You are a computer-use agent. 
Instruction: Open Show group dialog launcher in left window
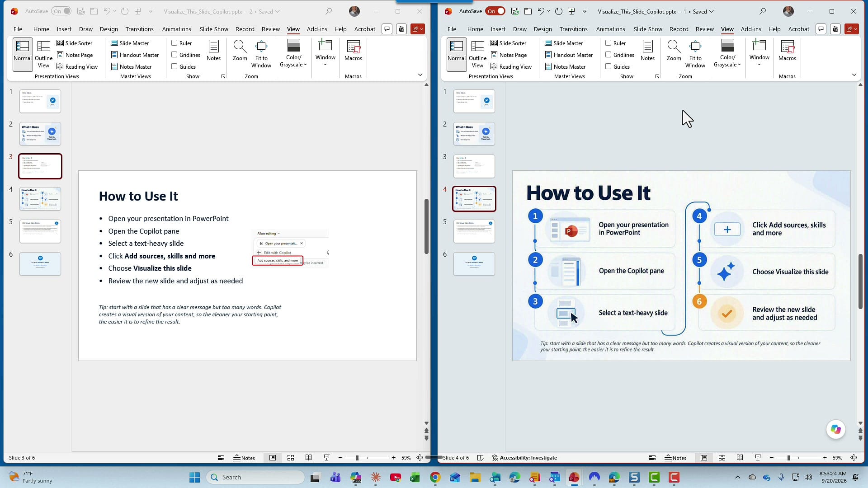pos(223,77)
